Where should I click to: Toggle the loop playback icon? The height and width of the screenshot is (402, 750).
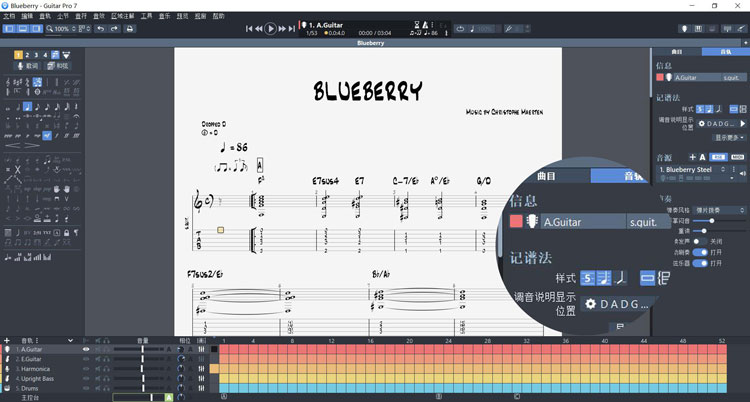point(460,29)
